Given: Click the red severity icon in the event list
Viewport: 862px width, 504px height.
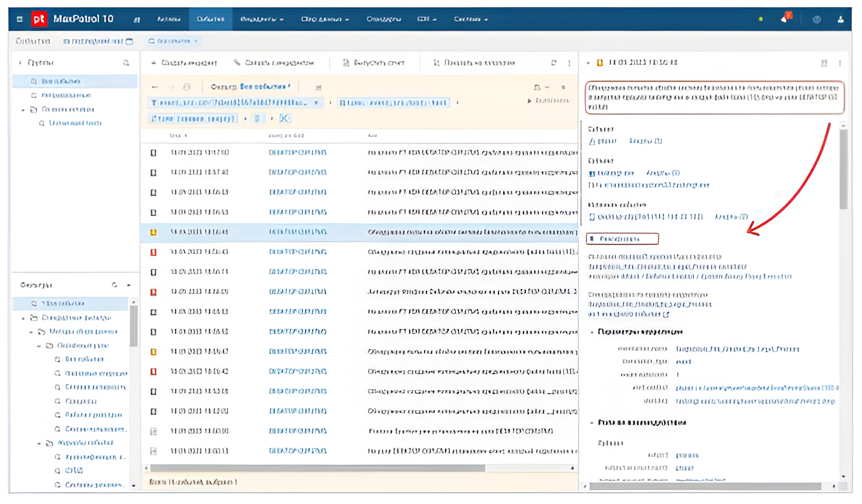Looking at the screenshot, I should tap(153, 252).
